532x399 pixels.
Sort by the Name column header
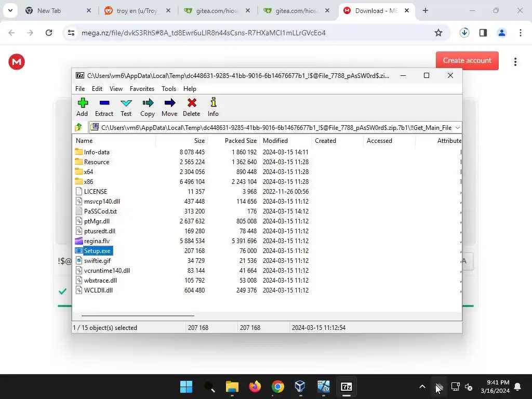tap(114, 140)
